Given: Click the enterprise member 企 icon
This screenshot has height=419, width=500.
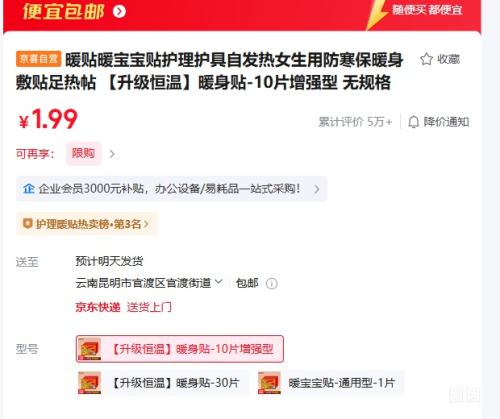Looking at the screenshot, I should (x=29, y=189).
